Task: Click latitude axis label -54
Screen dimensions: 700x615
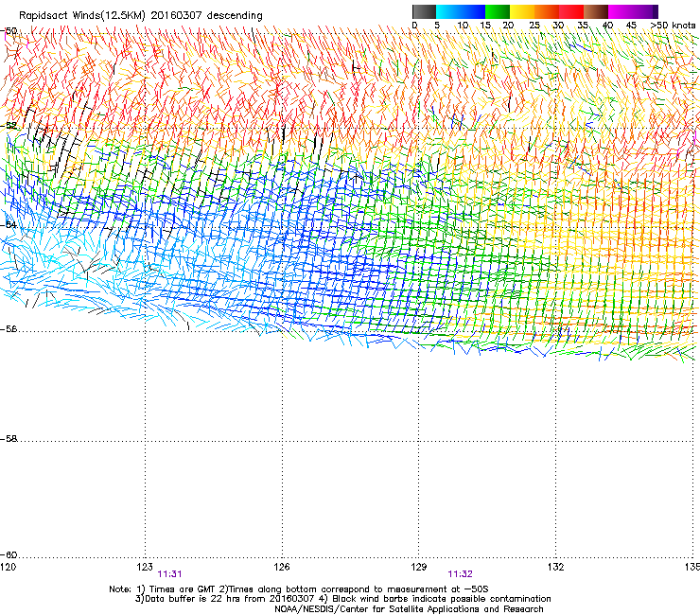Action: pos(9,224)
